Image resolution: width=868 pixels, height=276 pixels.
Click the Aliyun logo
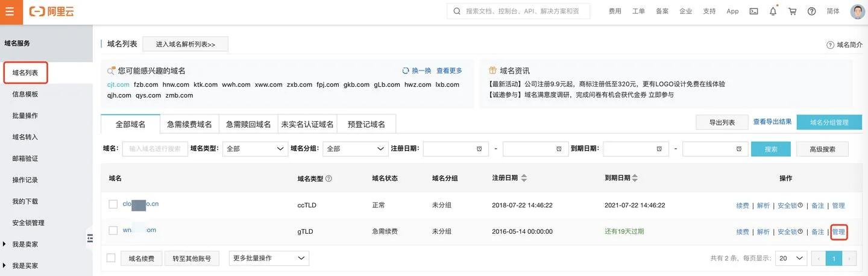pos(52,11)
